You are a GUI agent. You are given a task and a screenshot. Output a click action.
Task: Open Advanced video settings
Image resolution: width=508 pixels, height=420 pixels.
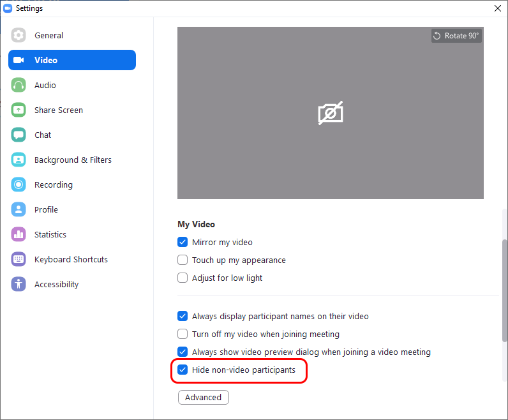pyautogui.click(x=204, y=397)
